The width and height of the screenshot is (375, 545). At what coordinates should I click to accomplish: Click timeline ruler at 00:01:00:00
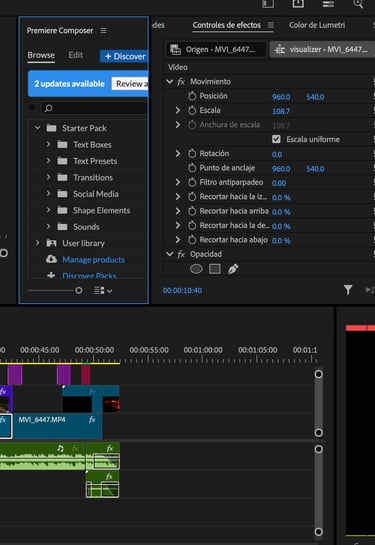(203, 350)
